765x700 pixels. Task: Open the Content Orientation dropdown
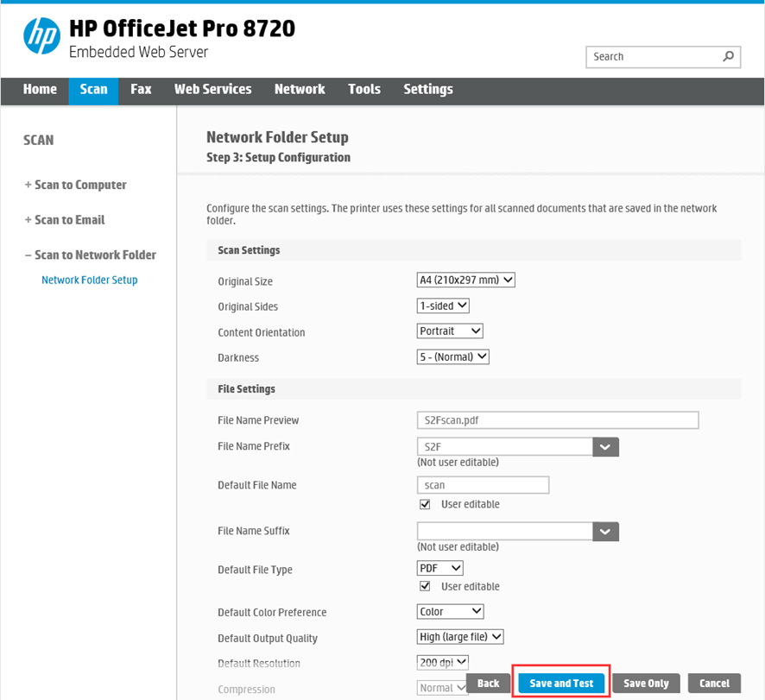pos(449,331)
